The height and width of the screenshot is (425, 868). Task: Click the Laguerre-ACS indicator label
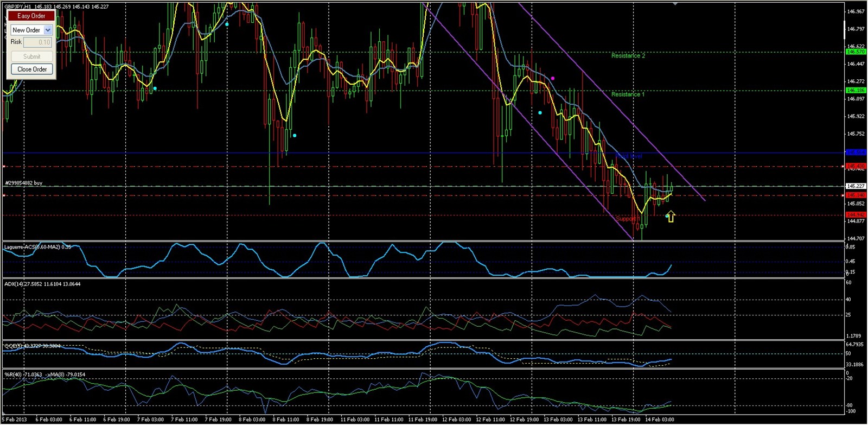[x=37, y=247]
